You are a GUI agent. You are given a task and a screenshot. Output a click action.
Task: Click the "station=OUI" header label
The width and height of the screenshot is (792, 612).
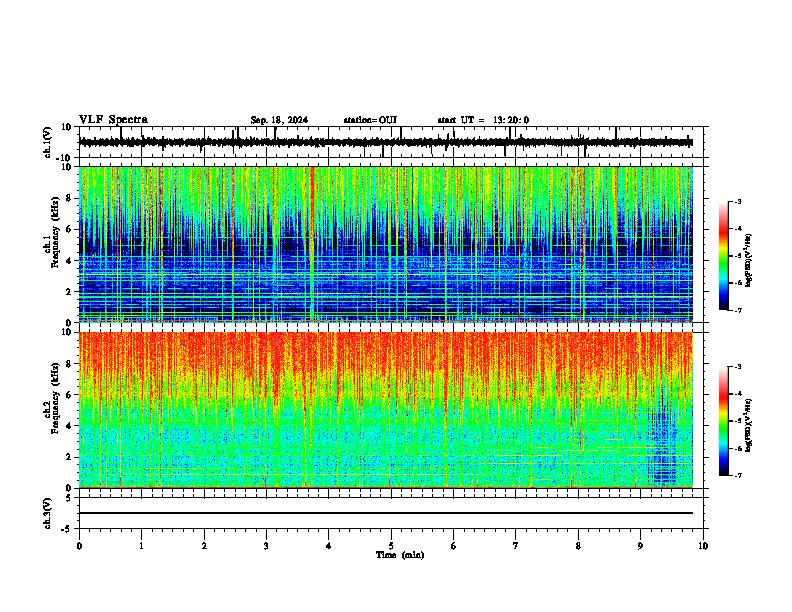click(x=370, y=120)
